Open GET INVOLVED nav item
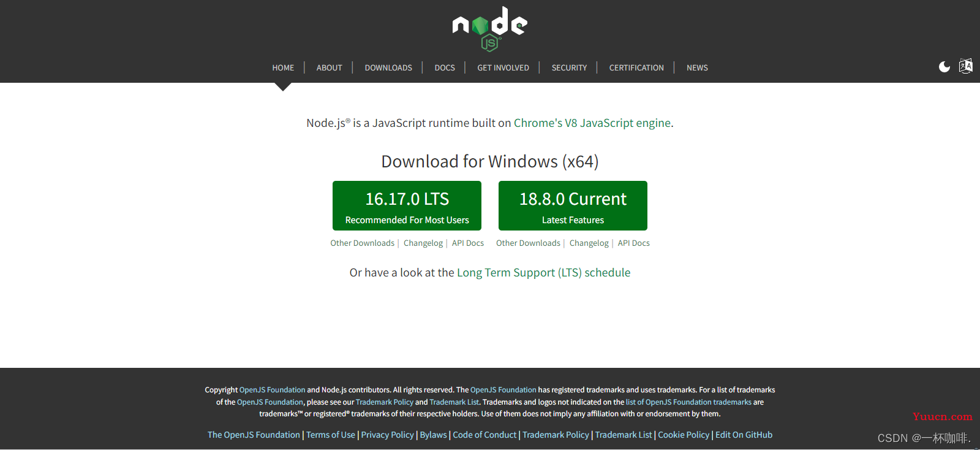980x450 pixels. click(503, 67)
